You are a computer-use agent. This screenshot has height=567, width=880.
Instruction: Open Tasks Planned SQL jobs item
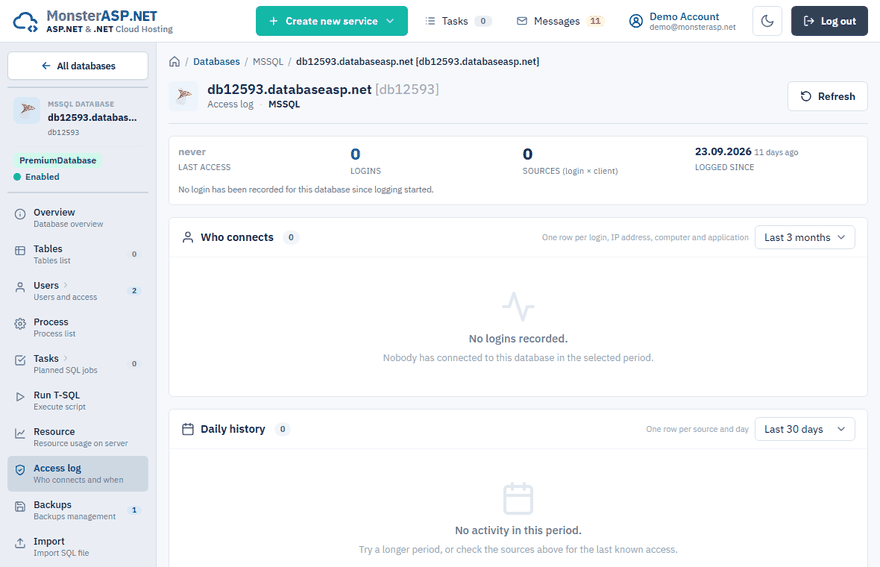78,364
